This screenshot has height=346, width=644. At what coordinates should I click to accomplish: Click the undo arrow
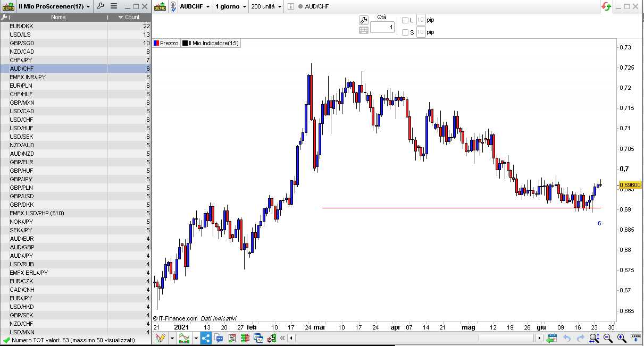coord(567,338)
